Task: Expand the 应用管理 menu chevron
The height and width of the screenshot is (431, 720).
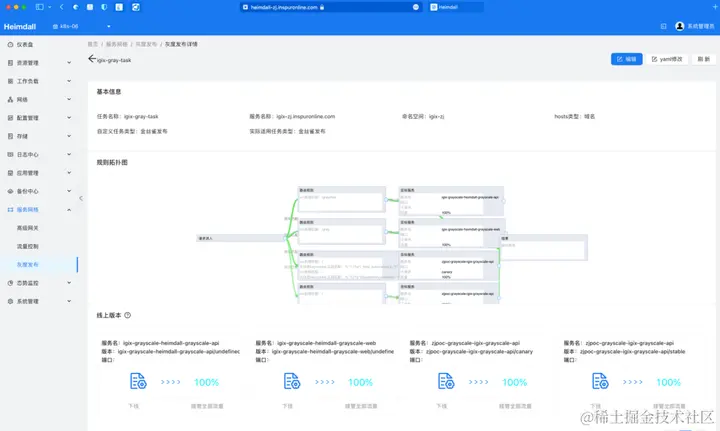Action: (x=69, y=173)
